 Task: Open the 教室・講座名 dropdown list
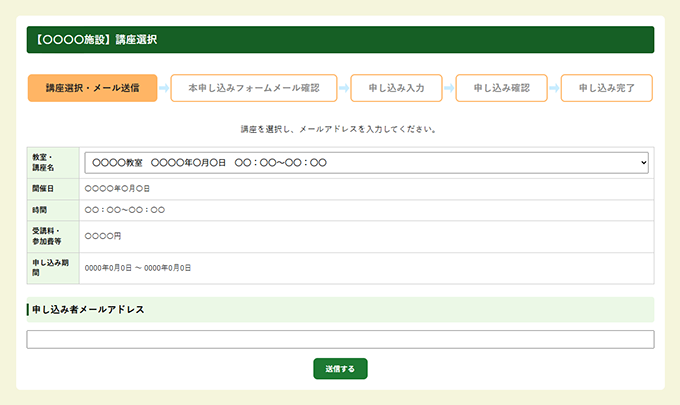(366, 162)
